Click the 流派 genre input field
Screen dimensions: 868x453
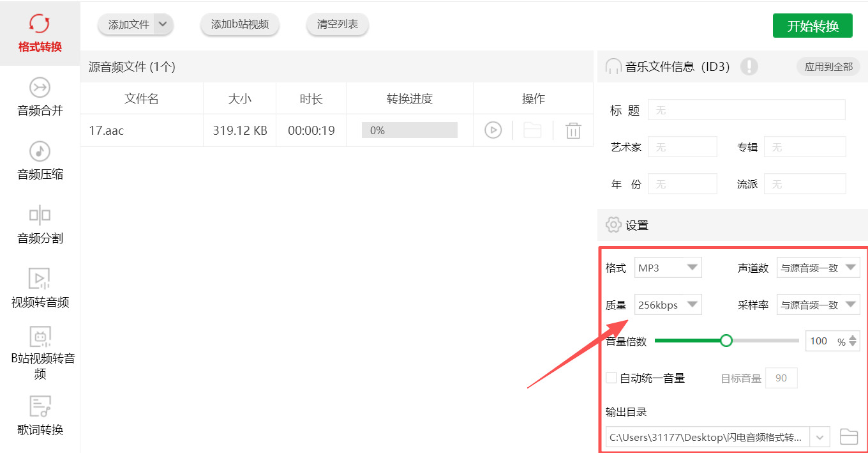point(805,184)
